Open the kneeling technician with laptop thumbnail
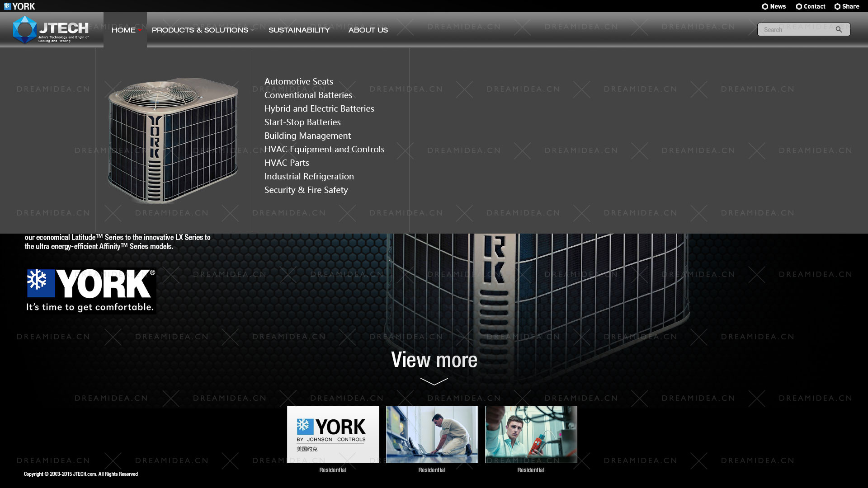Viewport: 868px width, 488px height. coord(432,434)
